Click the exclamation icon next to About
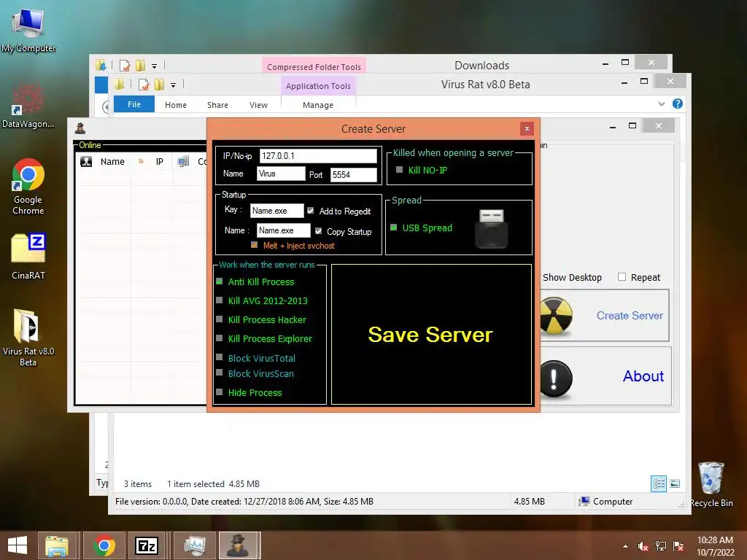The image size is (747, 560). point(555,378)
